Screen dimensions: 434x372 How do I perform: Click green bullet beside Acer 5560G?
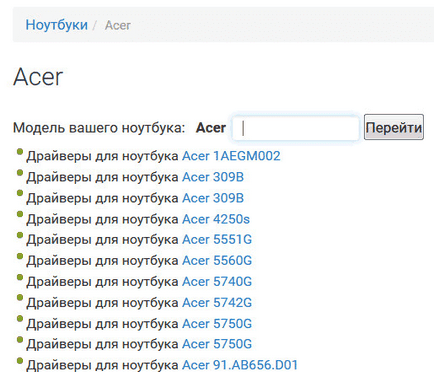coord(20,256)
